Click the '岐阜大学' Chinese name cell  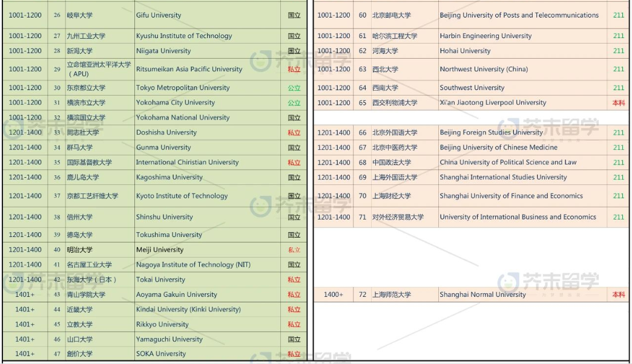100,15
